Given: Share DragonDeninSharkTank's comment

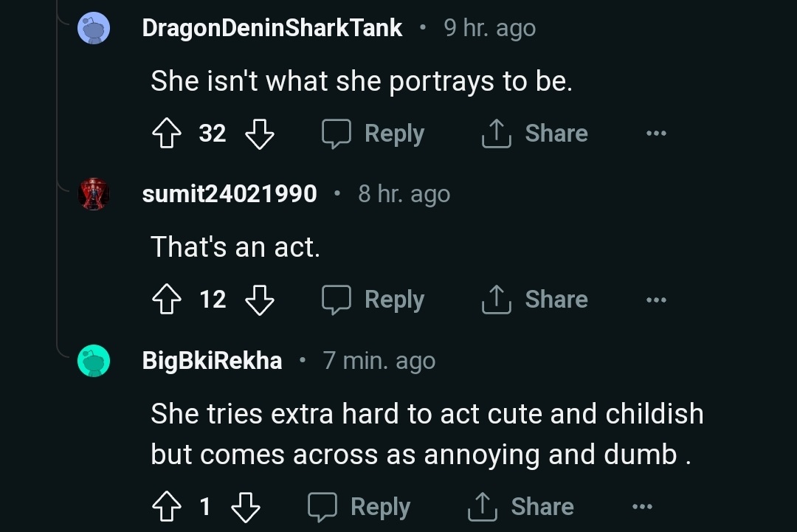Looking at the screenshot, I should point(535,134).
